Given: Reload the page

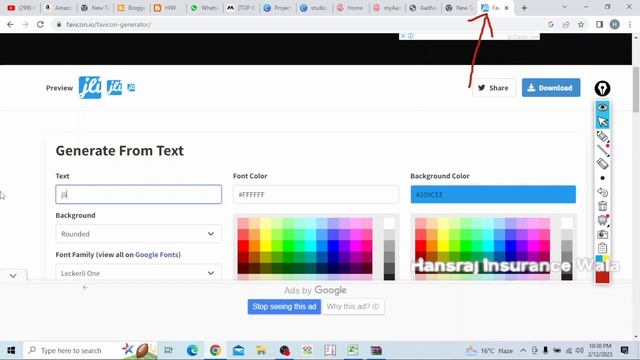Looking at the screenshot, I should [x=40, y=24].
